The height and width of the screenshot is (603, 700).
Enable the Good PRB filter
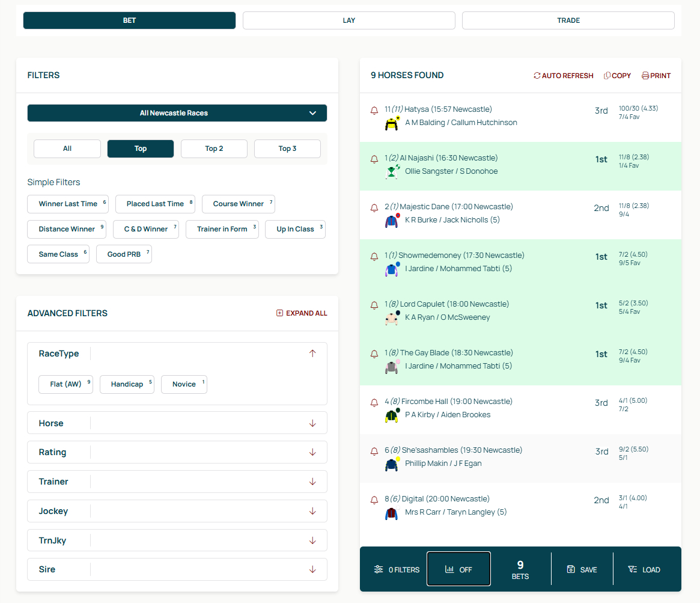124,254
